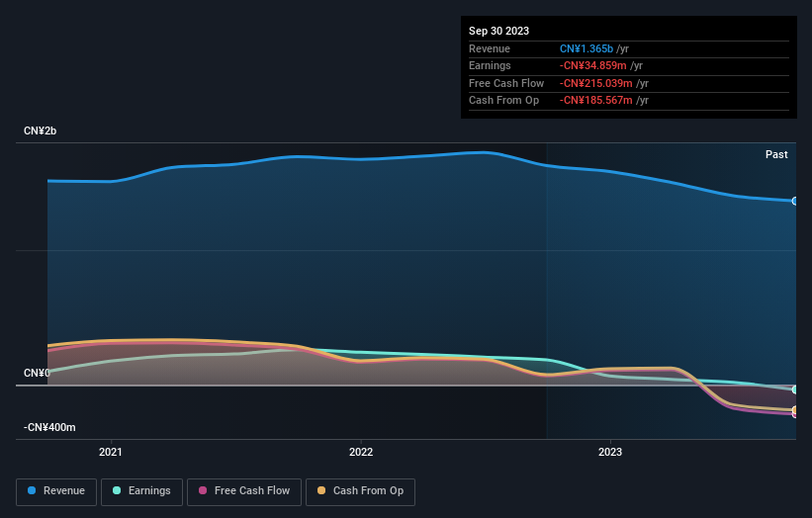Click the -CN¥400m y-axis label
The width and height of the screenshot is (812, 518).
pos(49,427)
